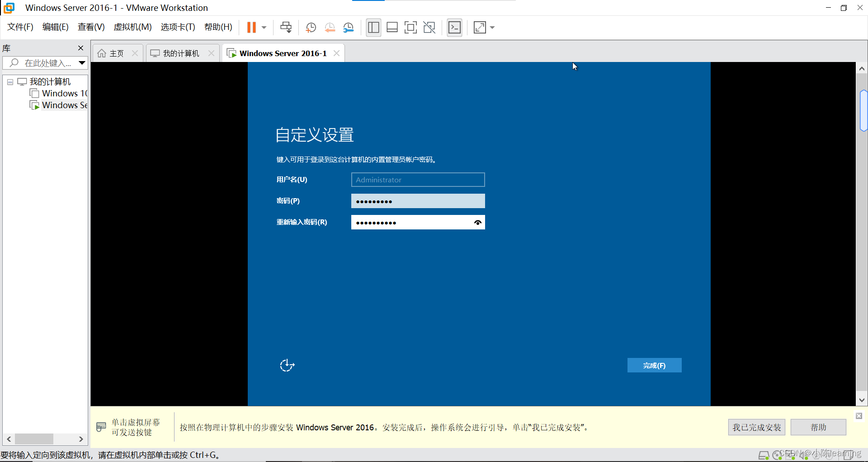Pause the virtual machine
Viewport: 868px width, 462px height.
pos(251,28)
